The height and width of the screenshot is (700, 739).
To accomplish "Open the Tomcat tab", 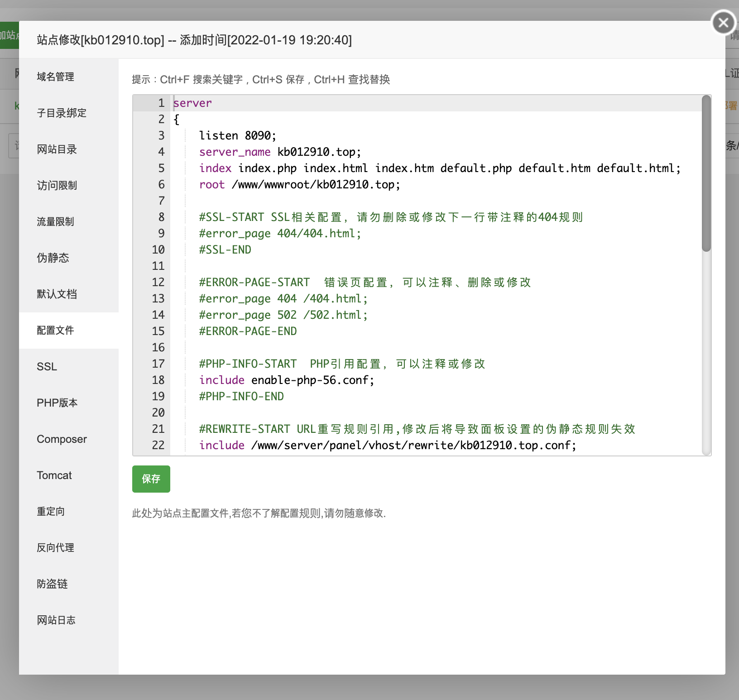I will [69, 475].
